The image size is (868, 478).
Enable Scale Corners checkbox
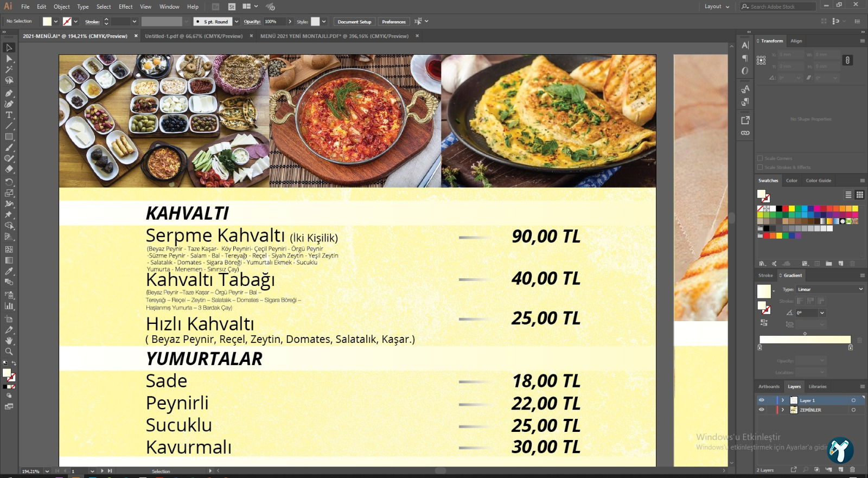coord(760,158)
